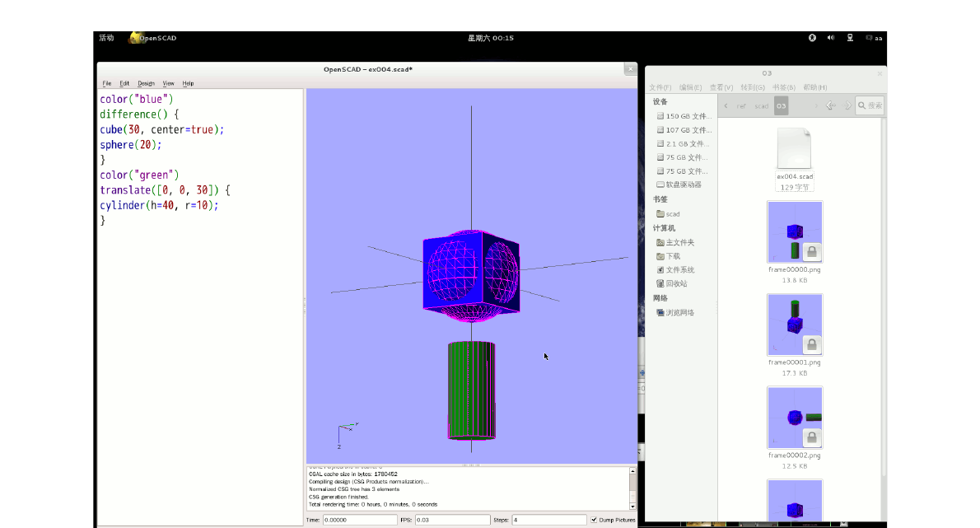Click the sphere(20); line in editor

pos(131,145)
